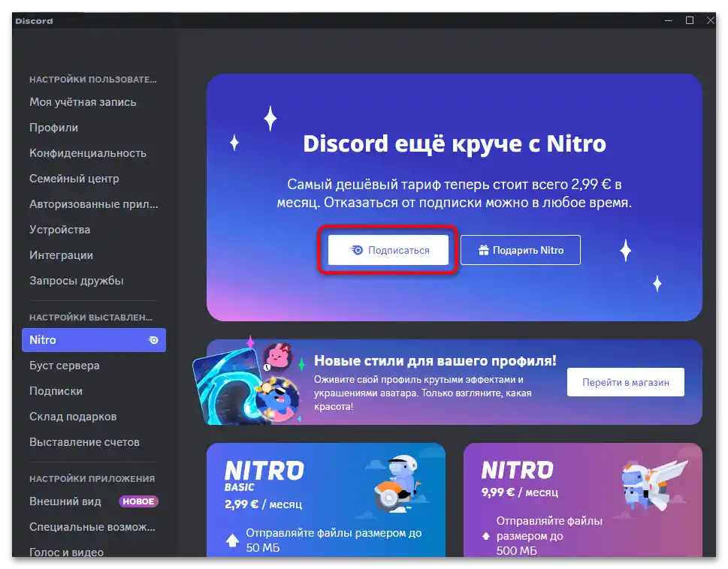Click НАСТРОЙКИ ПРИЛОЖЕНИЯ section header
The width and height of the screenshot is (728, 569).
point(92,479)
